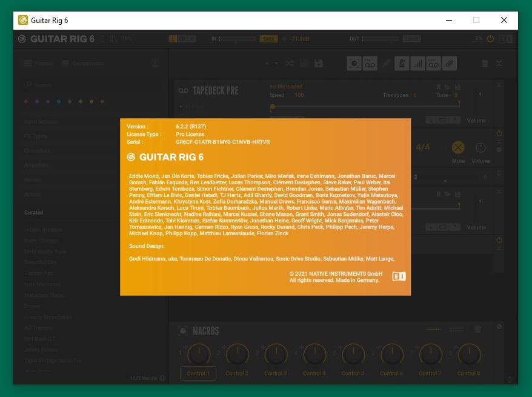
Task: Click the Tapedeck Pre Speed value 100
Action: pyautogui.click(x=299, y=95)
